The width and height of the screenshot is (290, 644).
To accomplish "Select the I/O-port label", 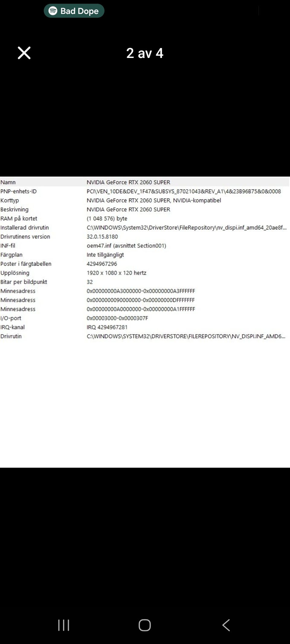I will click(11, 318).
